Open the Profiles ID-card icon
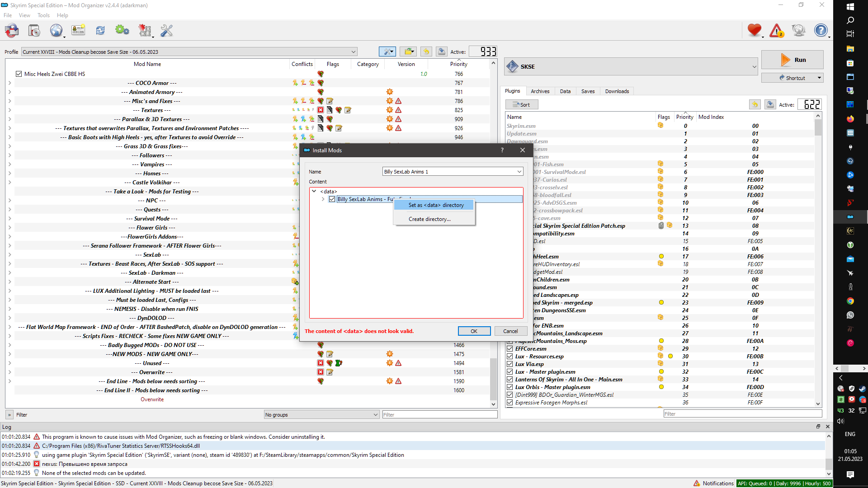The height and width of the screenshot is (488, 868). [x=78, y=31]
